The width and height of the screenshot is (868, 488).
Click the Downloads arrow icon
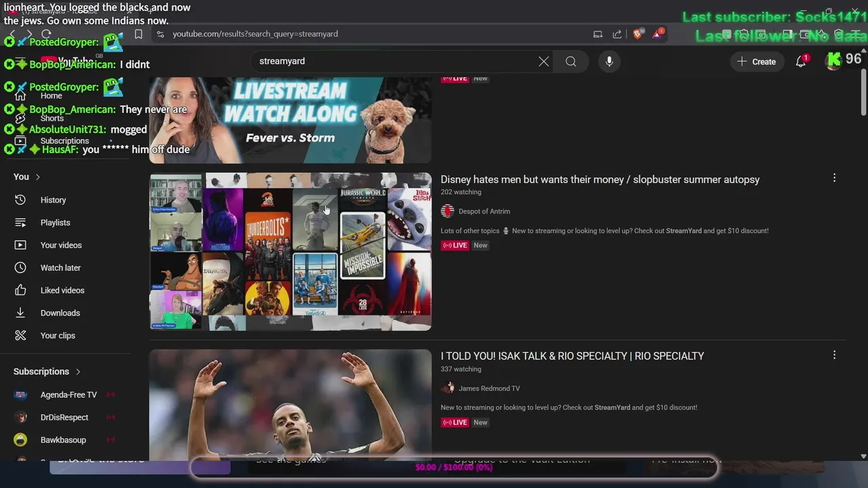20,313
